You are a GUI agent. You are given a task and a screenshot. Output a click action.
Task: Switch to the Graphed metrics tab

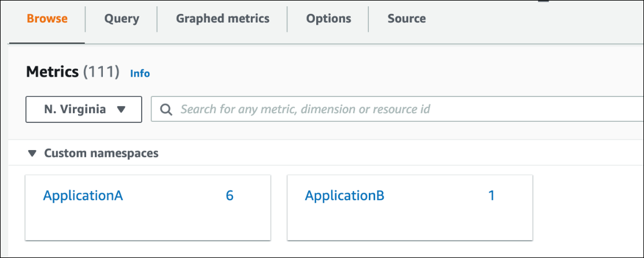click(223, 18)
